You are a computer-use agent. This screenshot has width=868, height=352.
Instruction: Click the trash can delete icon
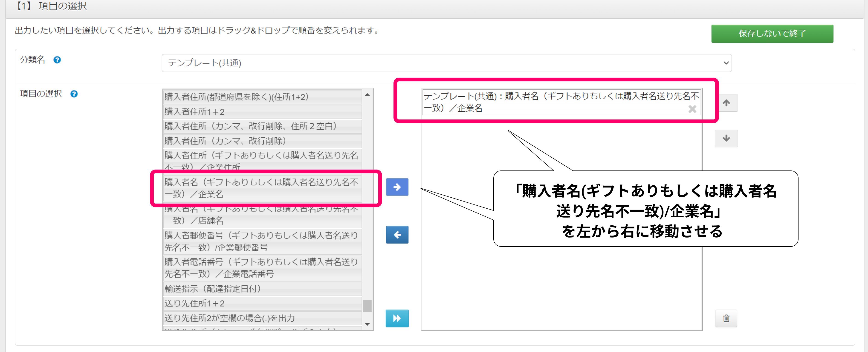(x=726, y=318)
